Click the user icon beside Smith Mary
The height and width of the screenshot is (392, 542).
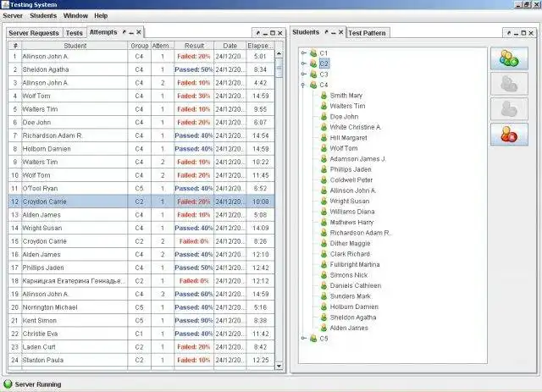coord(324,96)
